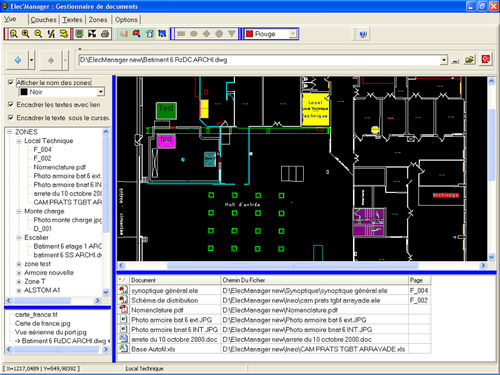The width and height of the screenshot is (500, 375).
Task: Collapse the Local Technique tree node
Action: click(19, 141)
